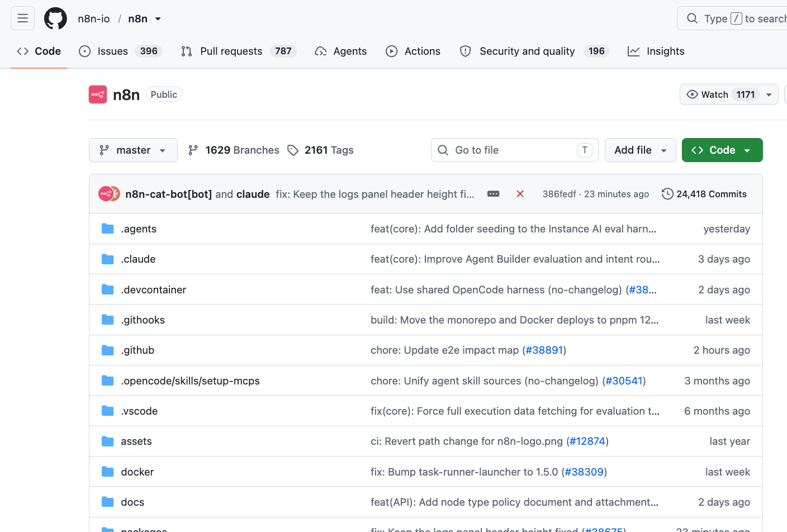Open the hamburger navigation menu

23,18
